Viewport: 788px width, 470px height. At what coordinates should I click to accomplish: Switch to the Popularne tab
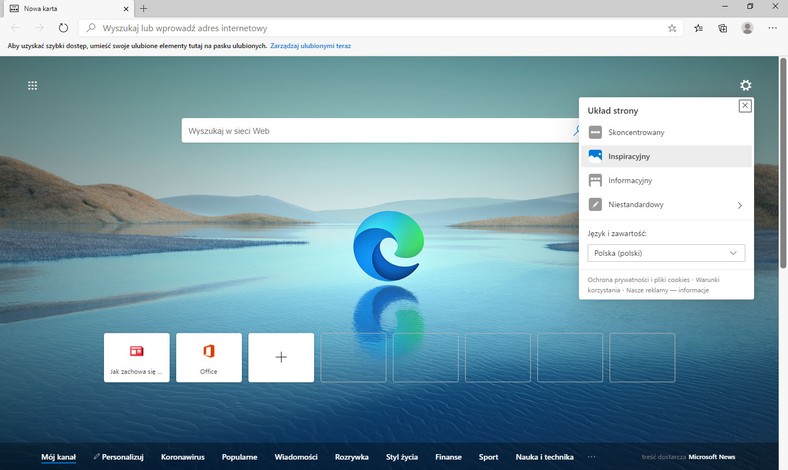coord(239,457)
